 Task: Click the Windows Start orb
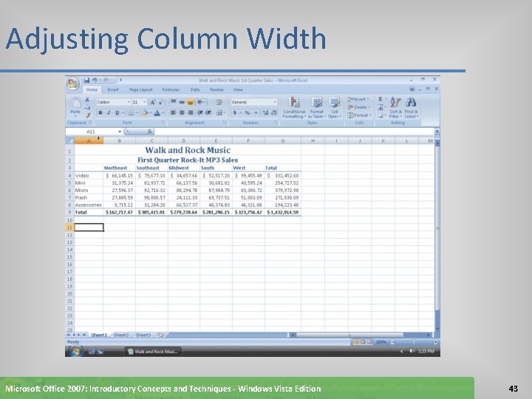(x=75, y=352)
